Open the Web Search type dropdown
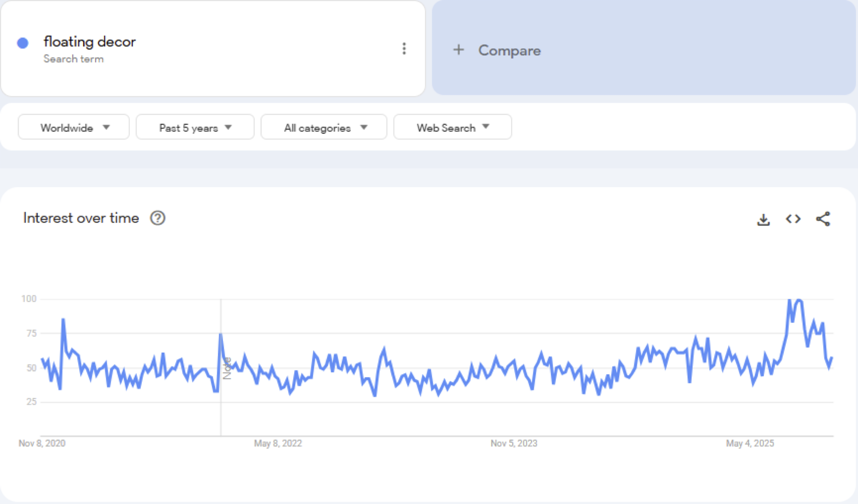Screen dimensions: 858x504 click(x=452, y=127)
